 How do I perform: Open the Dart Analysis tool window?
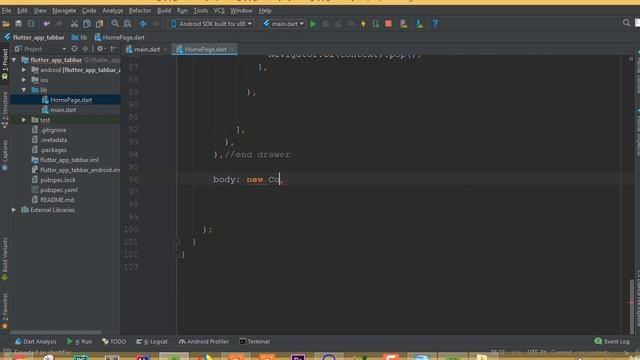pos(36,342)
